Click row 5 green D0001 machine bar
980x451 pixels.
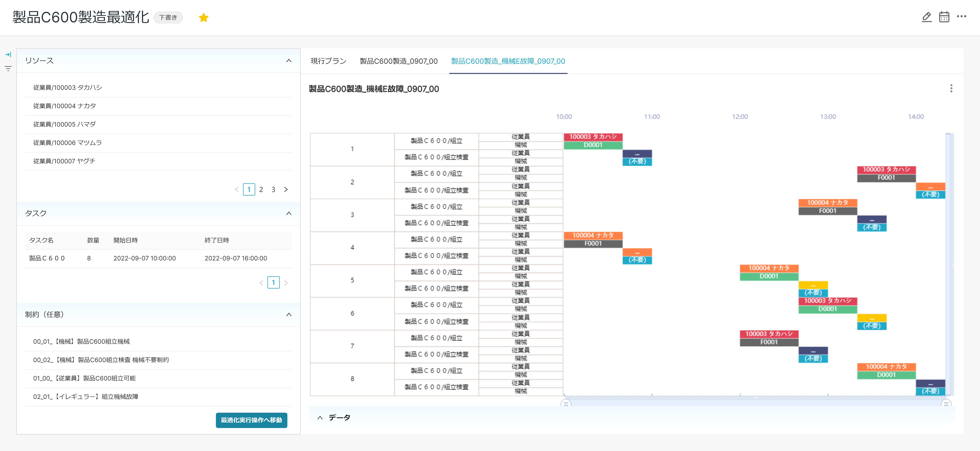coord(769,277)
